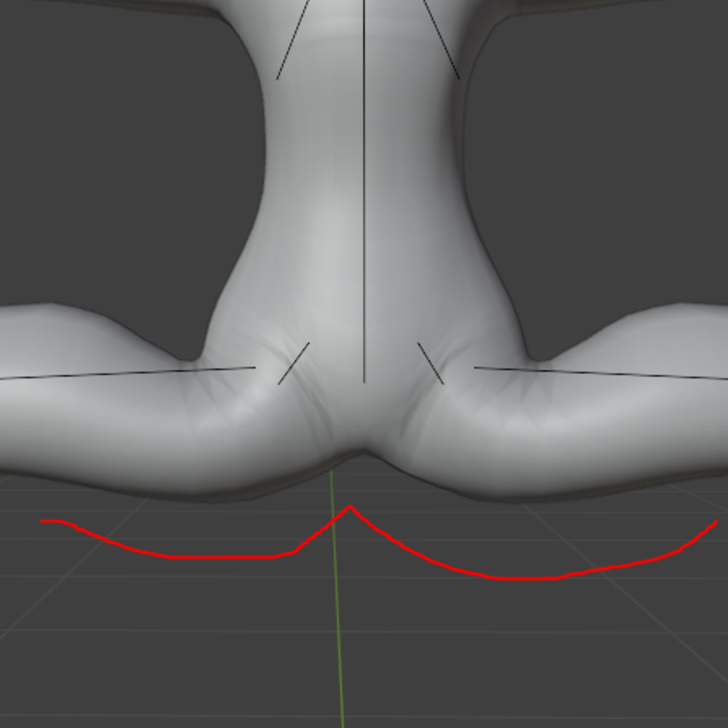The image size is (728, 728).
Task: Select the short right hip bone line
Action: [x=431, y=363]
